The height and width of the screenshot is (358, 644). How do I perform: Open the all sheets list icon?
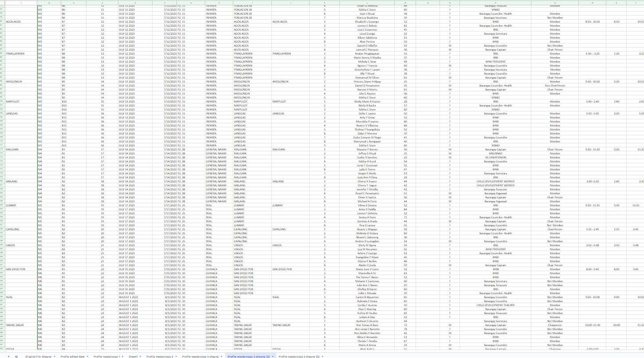tap(16, 356)
